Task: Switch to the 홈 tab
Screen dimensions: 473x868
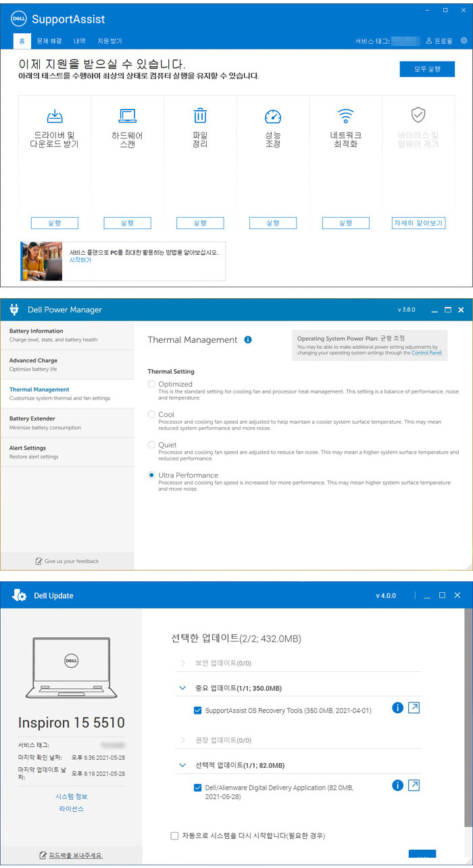Action: click(22, 41)
